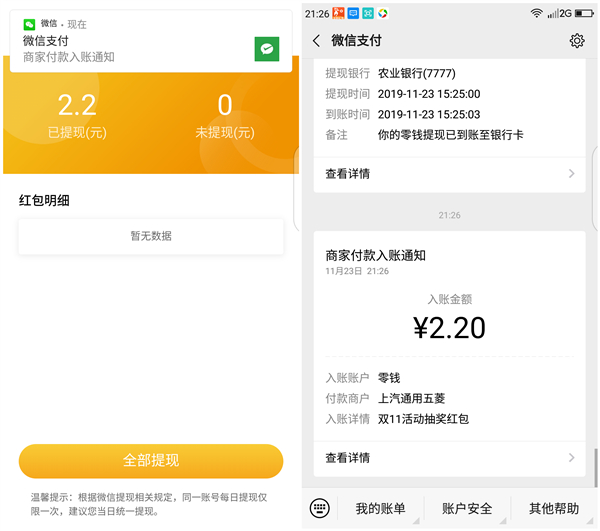Image resolution: width=600 pixels, height=531 pixels.
Task: Tap the Wi-Fi status icon
Action: (536, 14)
